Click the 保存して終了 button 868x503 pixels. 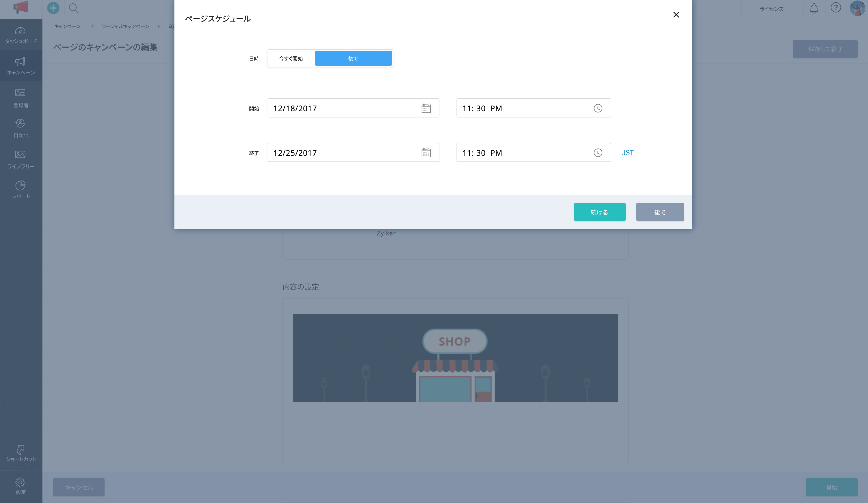pyautogui.click(x=825, y=49)
